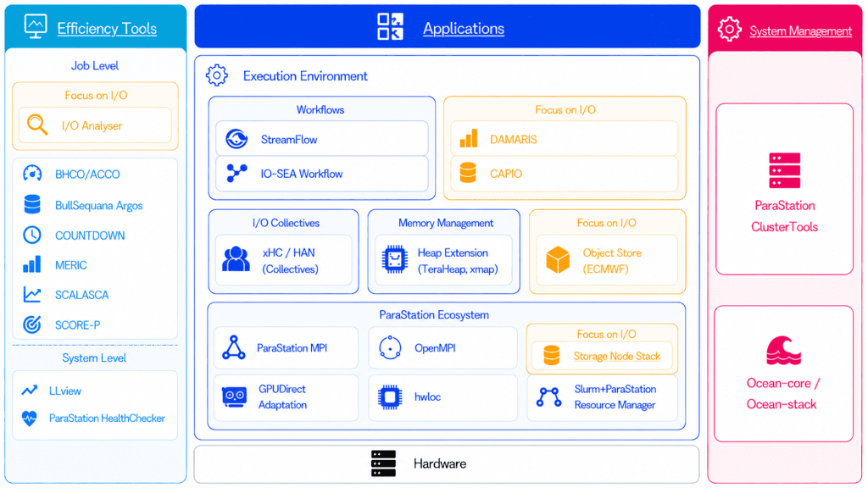
Task: Select Object Store (ECMWF) label
Action: pos(612,261)
